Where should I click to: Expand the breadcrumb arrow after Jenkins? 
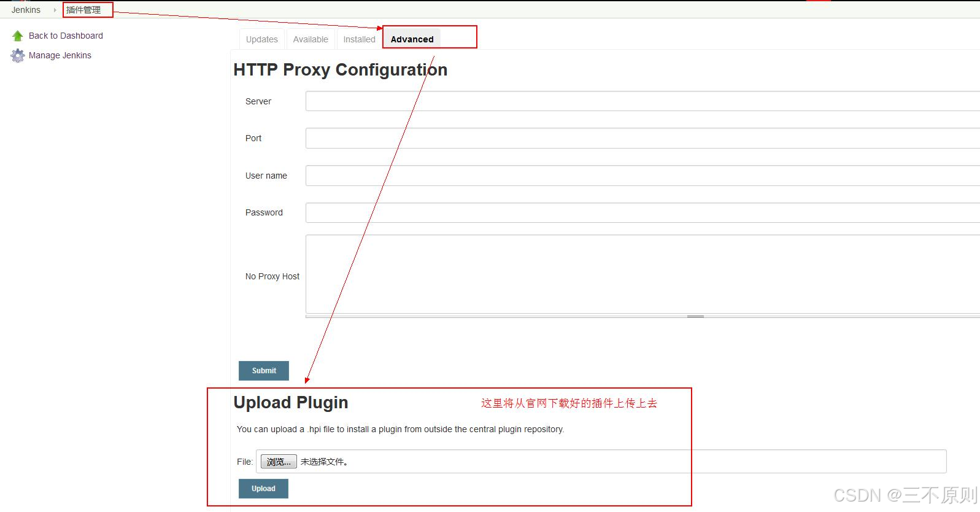click(x=55, y=10)
